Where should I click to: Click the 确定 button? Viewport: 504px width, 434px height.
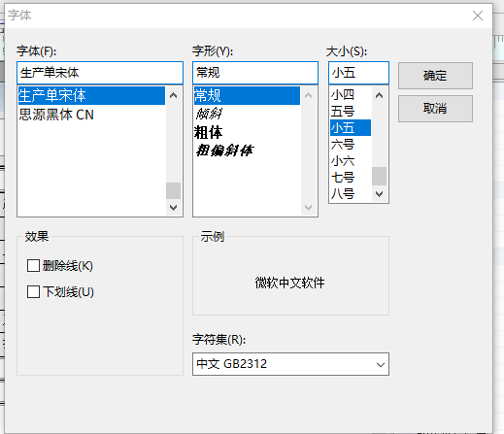click(x=435, y=76)
